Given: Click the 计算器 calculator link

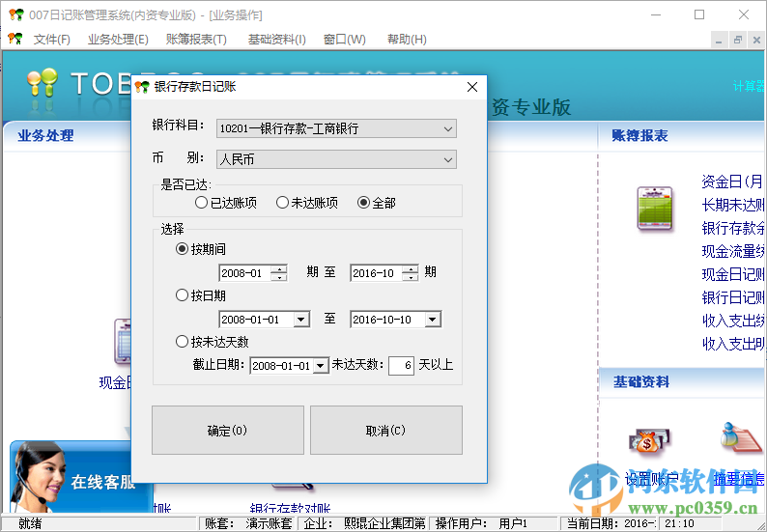Looking at the screenshot, I should [x=749, y=87].
